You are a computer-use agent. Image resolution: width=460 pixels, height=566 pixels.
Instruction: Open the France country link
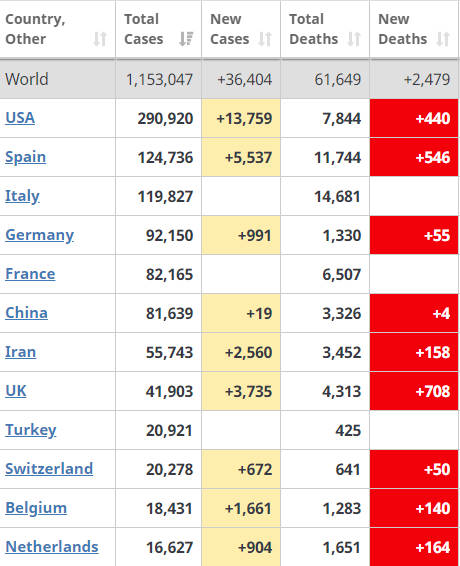tap(30, 274)
